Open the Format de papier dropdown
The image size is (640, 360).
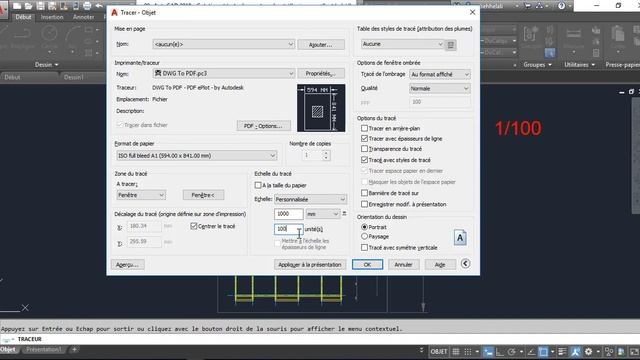point(196,156)
